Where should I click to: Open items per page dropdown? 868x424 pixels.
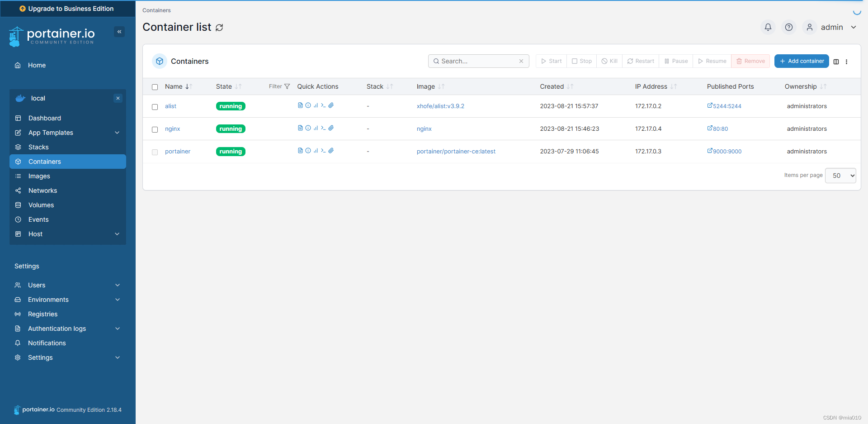[841, 176]
